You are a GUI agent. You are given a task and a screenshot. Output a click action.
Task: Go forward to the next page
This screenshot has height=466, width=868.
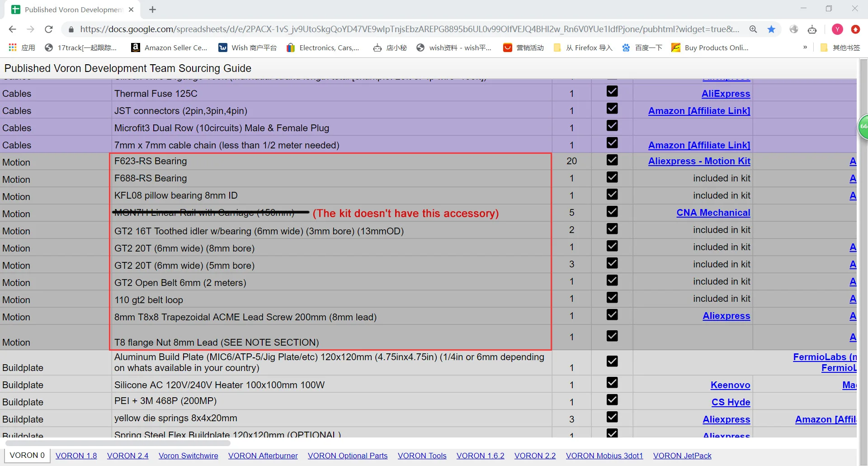pyautogui.click(x=30, y=29)
